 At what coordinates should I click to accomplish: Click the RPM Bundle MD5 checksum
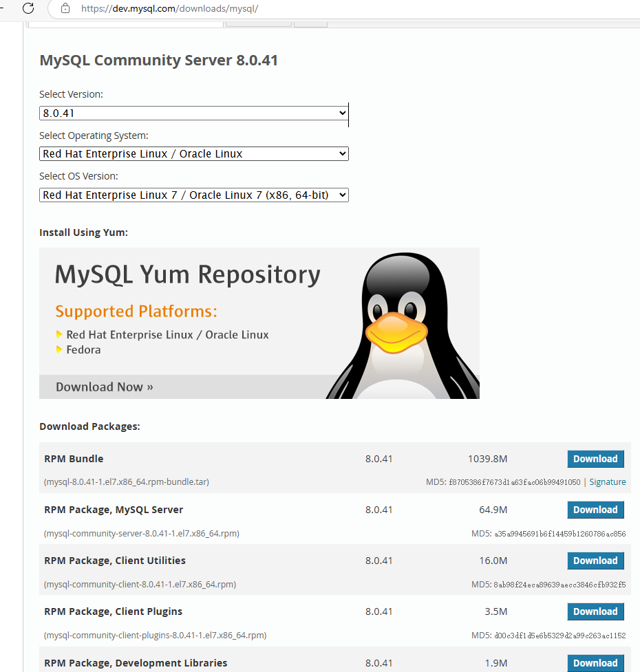pyautogui.click(x=514, y=482)
